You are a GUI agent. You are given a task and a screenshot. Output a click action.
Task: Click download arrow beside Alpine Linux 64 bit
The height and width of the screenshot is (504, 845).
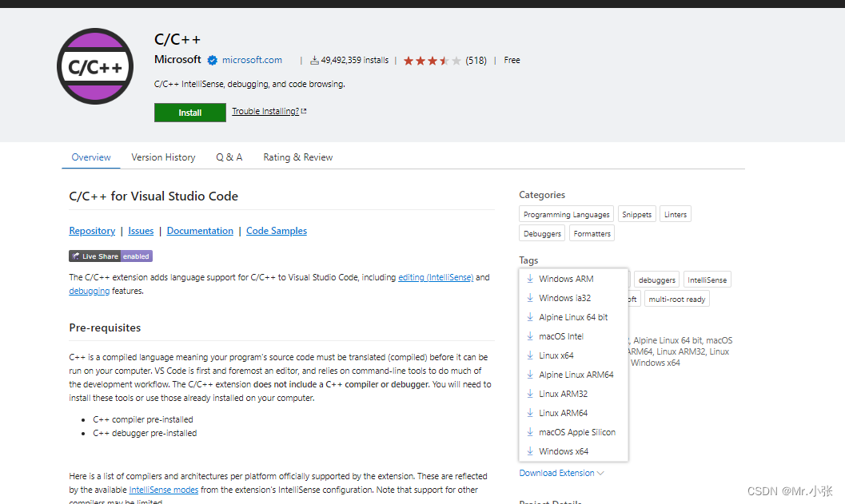click(530, 316)
